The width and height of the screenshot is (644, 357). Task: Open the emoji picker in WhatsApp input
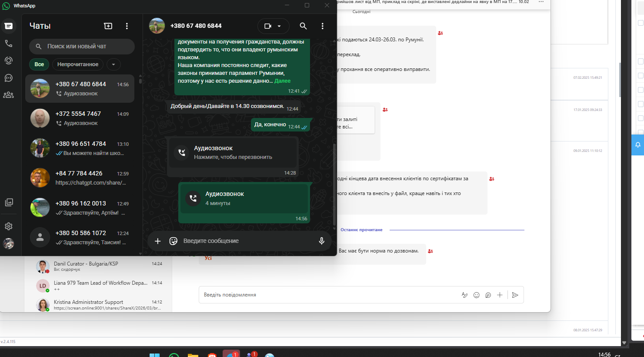174,241
